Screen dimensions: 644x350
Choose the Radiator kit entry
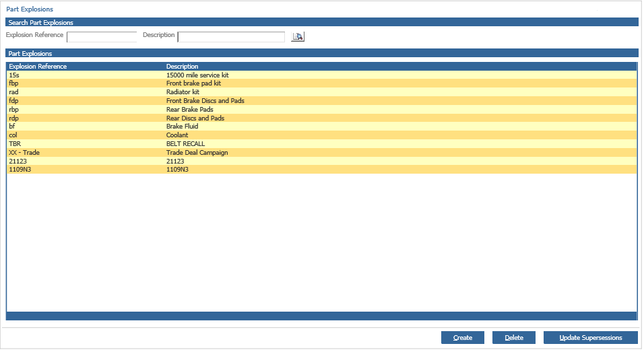pyautogui.click(x=183, y=92)
